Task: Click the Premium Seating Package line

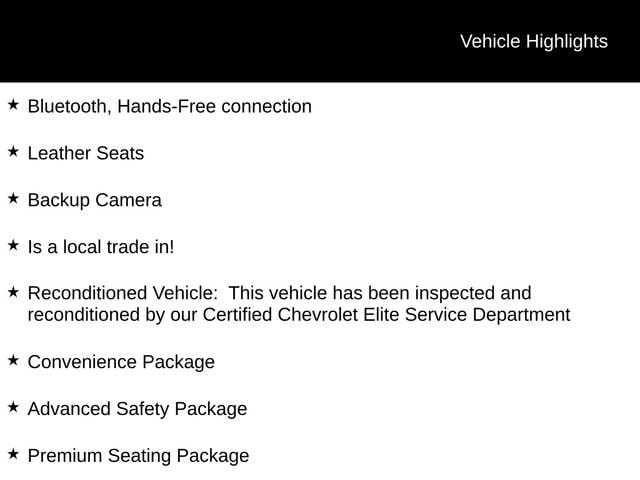Action: [x=138, y=456]
